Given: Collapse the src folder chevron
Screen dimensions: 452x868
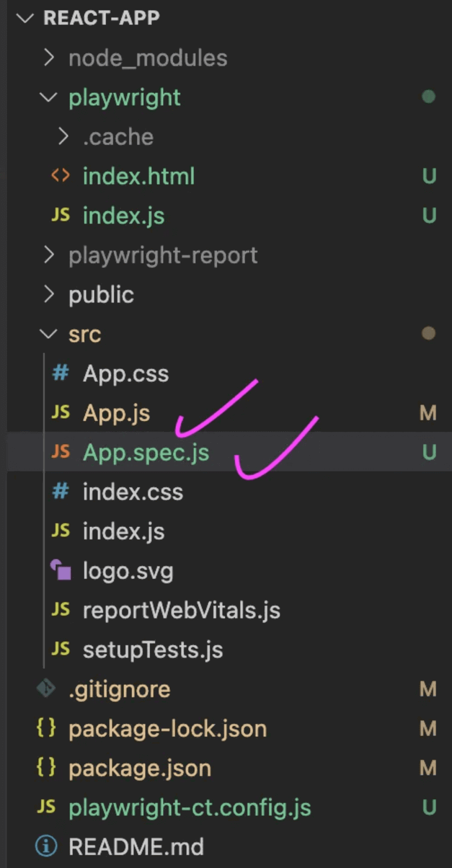Looking at the screenshot, I should pyautogui.click(x=49, y=334).
